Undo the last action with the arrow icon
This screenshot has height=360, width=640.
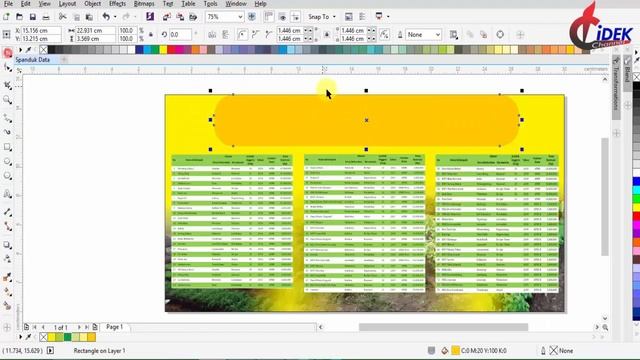[106, 17]
